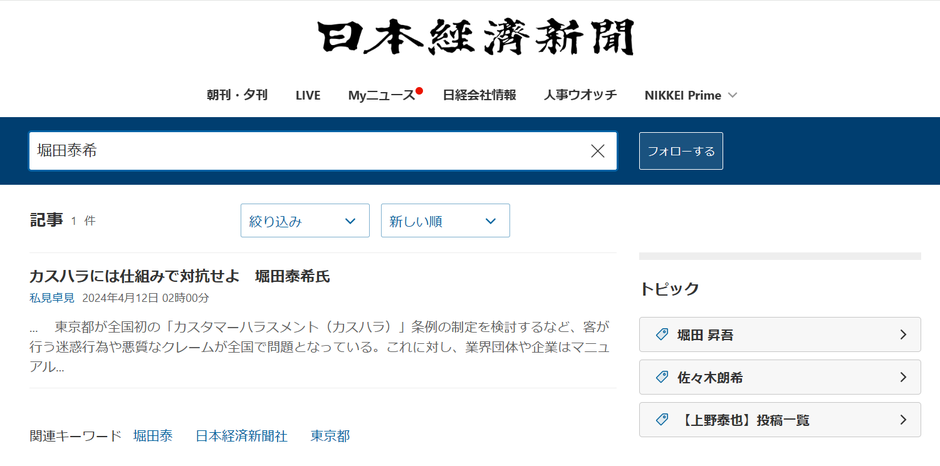Select NIKKEI Prime navigation label
The image size is (940, 466).
coord(683,95)
